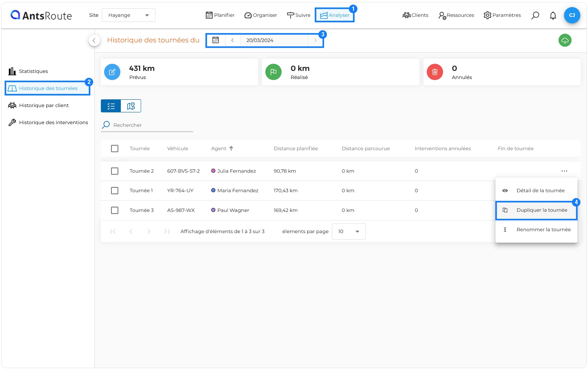The width and height of the screenshot is (588, 370).
Task: Go to last page of results
Action: click(167, 231)
